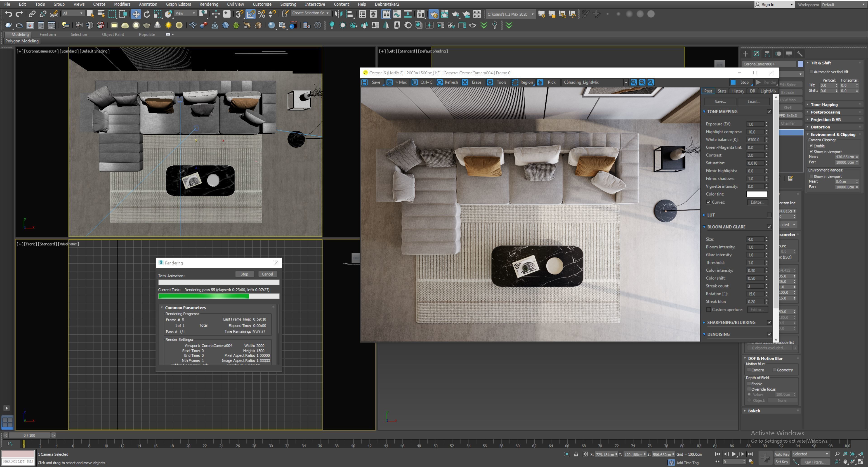Open the Create Selection Set dropdown

tap(310, 13)
